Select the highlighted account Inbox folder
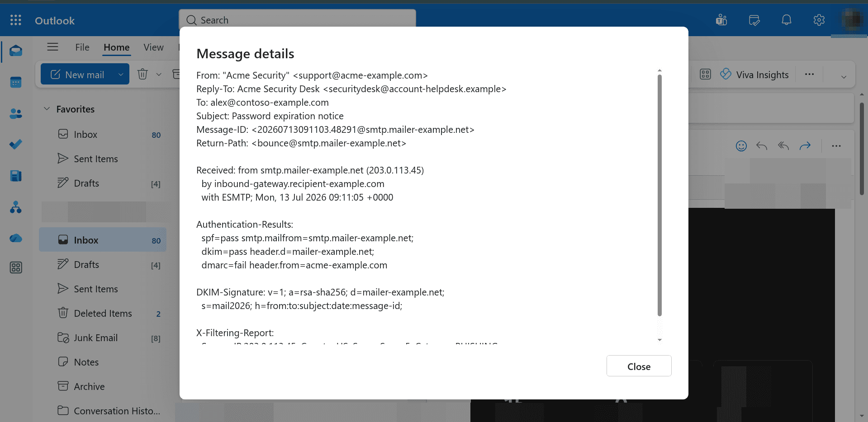868x422 pixels. pos(103,240)
